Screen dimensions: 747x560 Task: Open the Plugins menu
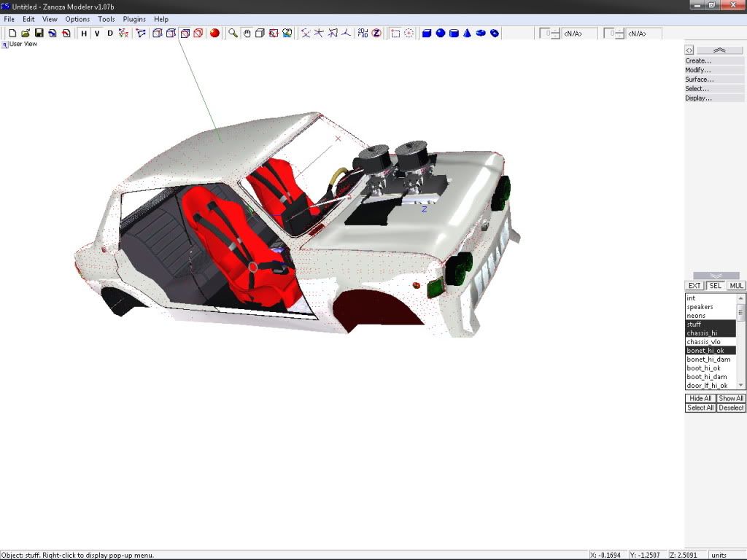click(x=134, y=19)
